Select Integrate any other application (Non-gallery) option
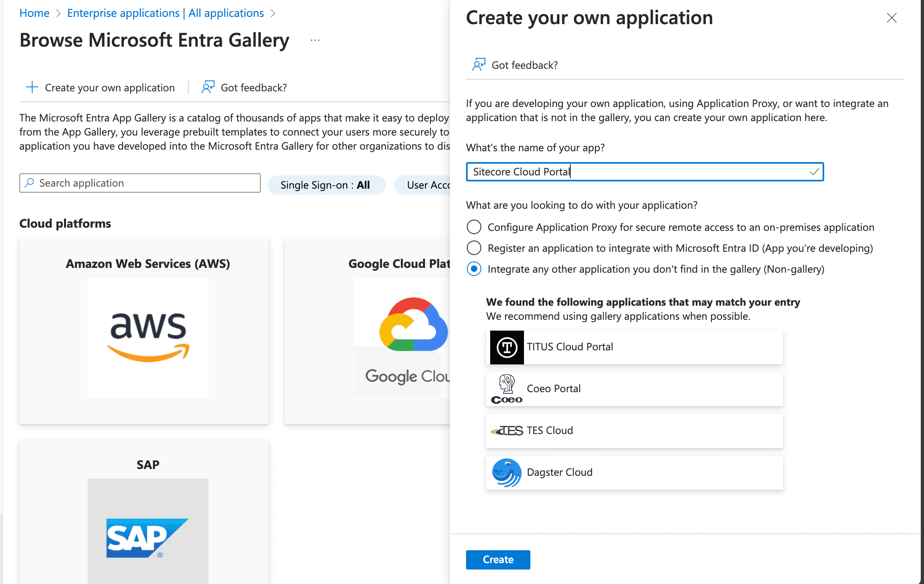 coord(474,269)
